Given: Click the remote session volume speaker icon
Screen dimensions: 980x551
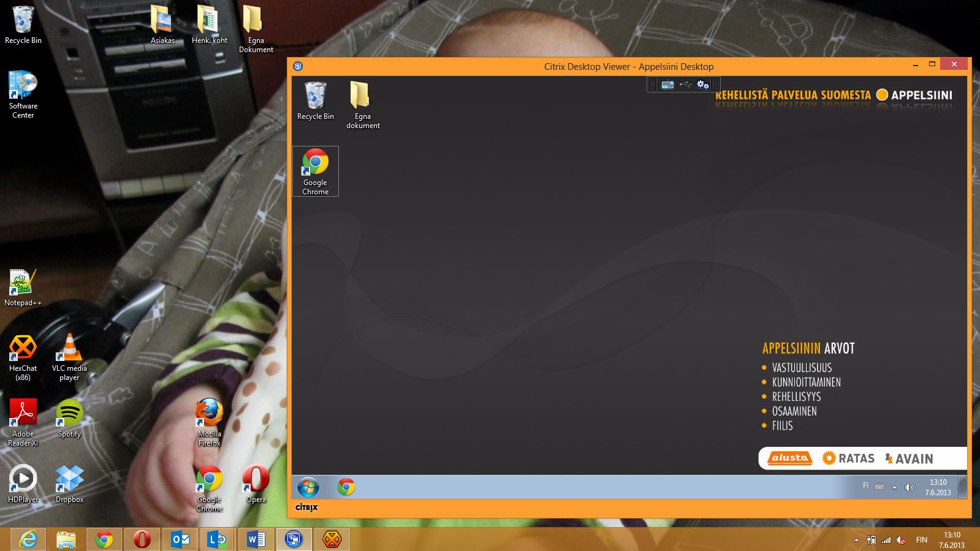Looking at the screenshot, I should click(909, 487).
